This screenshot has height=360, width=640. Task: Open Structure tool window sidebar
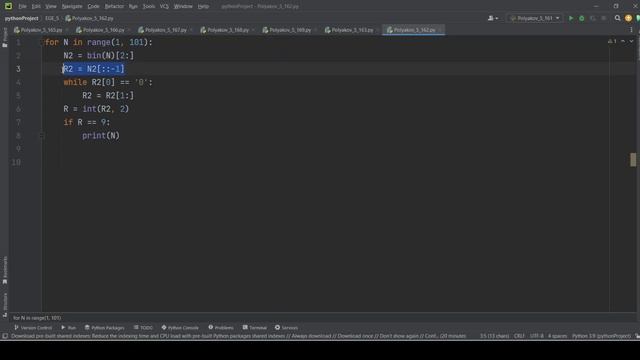click(5, 304)
